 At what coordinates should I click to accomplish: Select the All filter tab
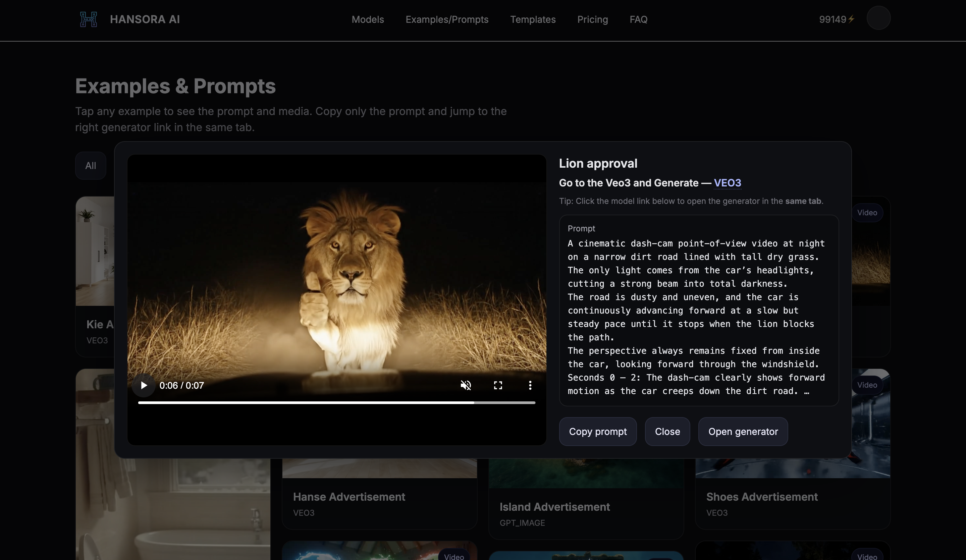click(91, 166)
